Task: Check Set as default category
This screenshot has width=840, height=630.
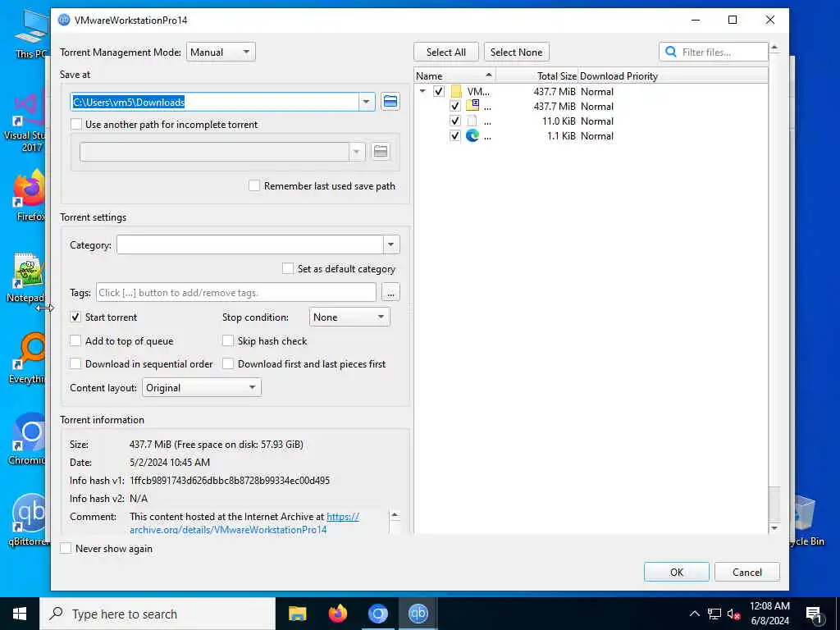Action: [x=288, y=268]
